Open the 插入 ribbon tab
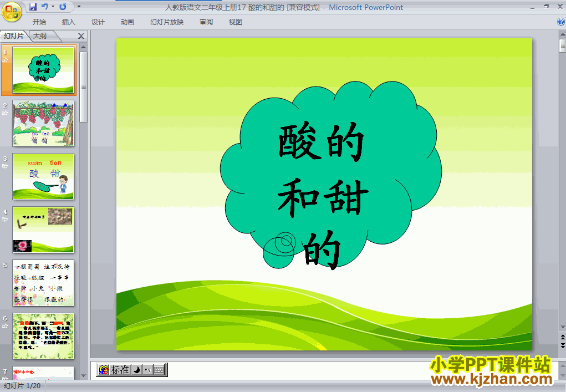Viewport: 566px width, 392px height. (x=69, y=22)
